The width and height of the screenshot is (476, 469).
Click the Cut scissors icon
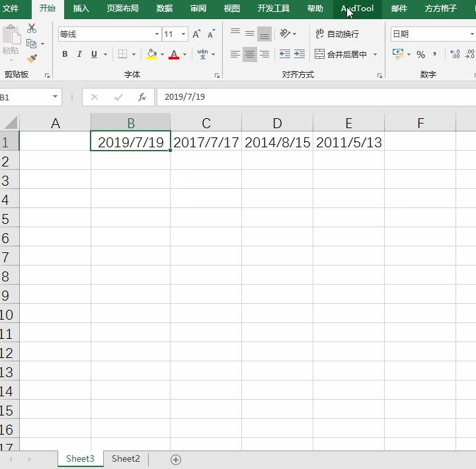click(x=32, y=28)
